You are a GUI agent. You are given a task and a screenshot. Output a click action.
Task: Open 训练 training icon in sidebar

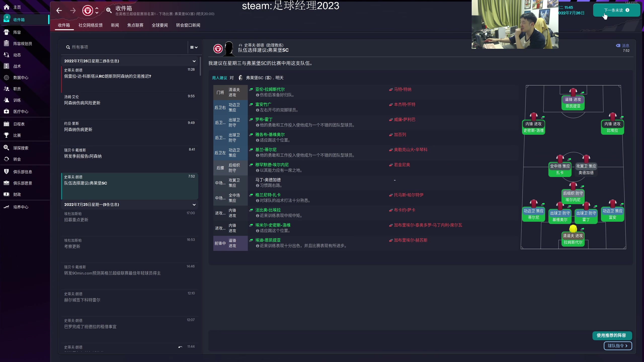click(x=7, y=100)
